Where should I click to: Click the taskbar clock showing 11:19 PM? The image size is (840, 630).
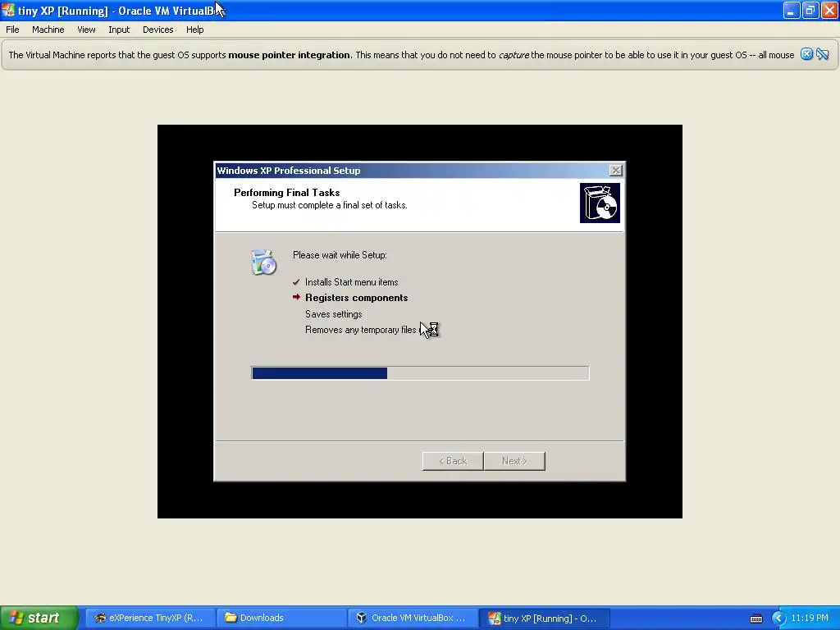(810, 618)
